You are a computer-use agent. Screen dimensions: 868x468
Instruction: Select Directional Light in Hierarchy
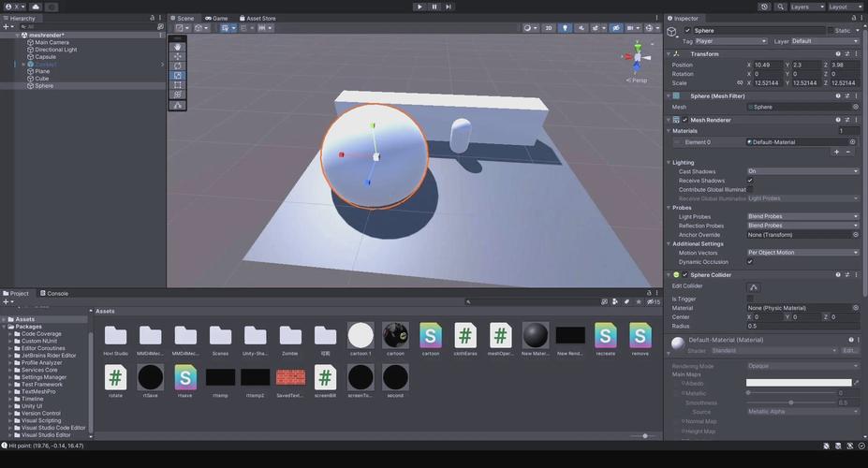click(x=56, y=50)
